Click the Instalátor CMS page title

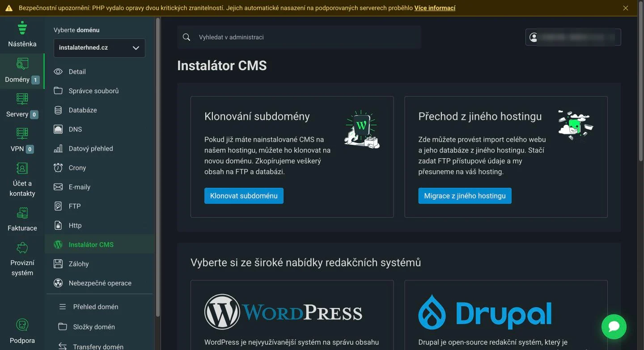pos(222,66)
